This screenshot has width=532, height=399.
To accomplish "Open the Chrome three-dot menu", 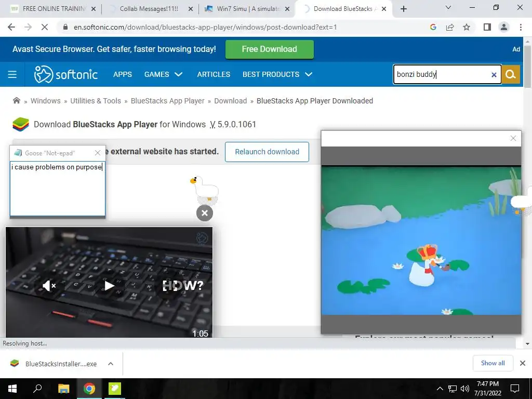I will [521, 27].
